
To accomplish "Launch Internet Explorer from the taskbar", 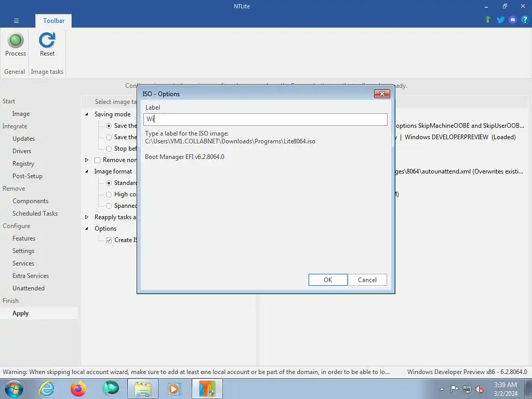I will point(46,389).
